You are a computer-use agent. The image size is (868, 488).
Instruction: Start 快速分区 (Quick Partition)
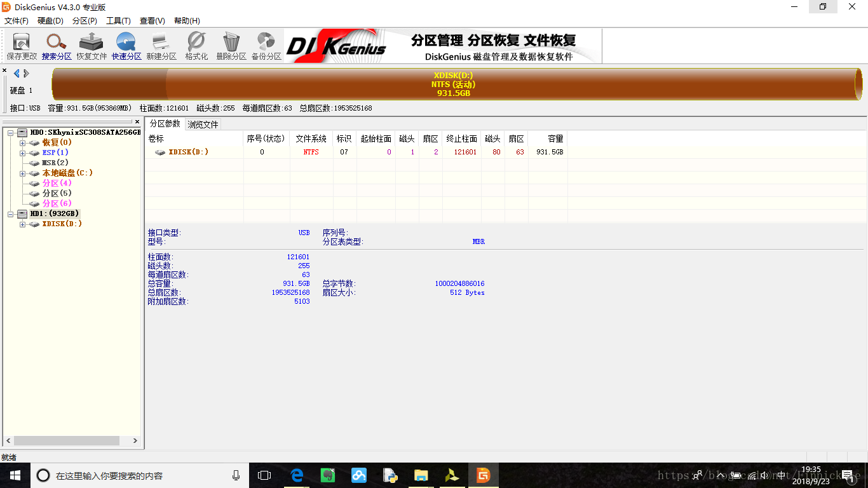126,46
